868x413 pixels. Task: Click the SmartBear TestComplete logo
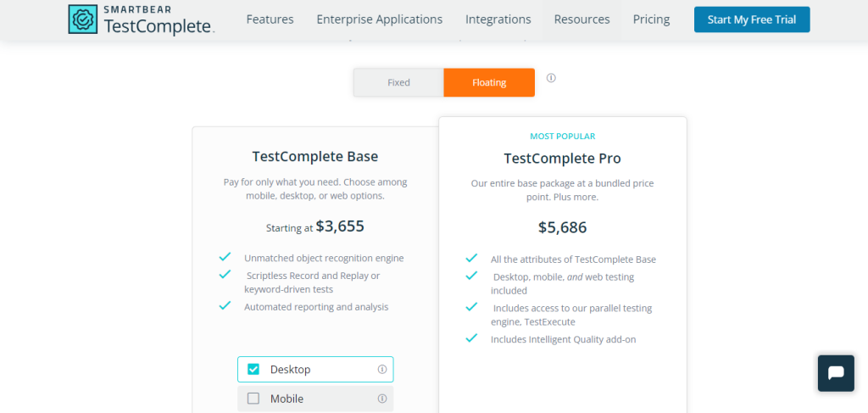coord(142,20)
